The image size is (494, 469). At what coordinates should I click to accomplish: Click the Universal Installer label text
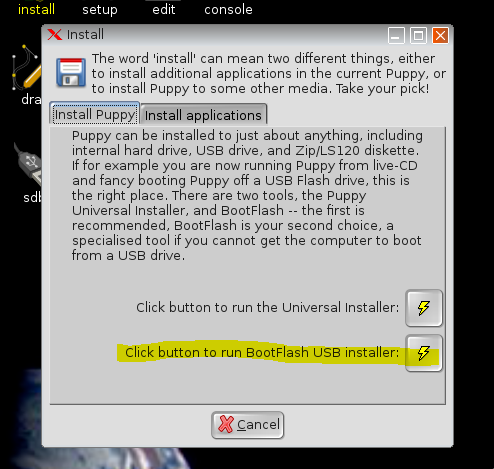(267, 307)
